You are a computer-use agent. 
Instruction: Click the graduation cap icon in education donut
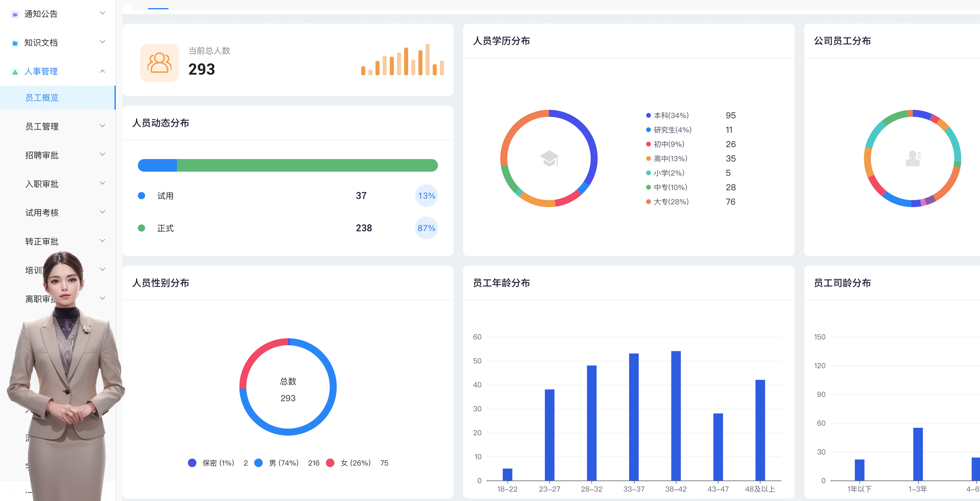click(549, 159)
